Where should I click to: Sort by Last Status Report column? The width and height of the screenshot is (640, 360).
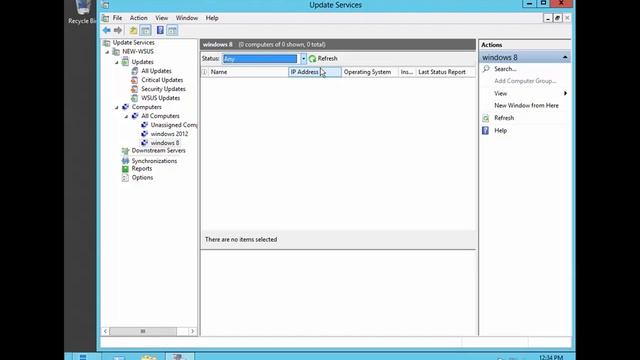pos(446,72)
